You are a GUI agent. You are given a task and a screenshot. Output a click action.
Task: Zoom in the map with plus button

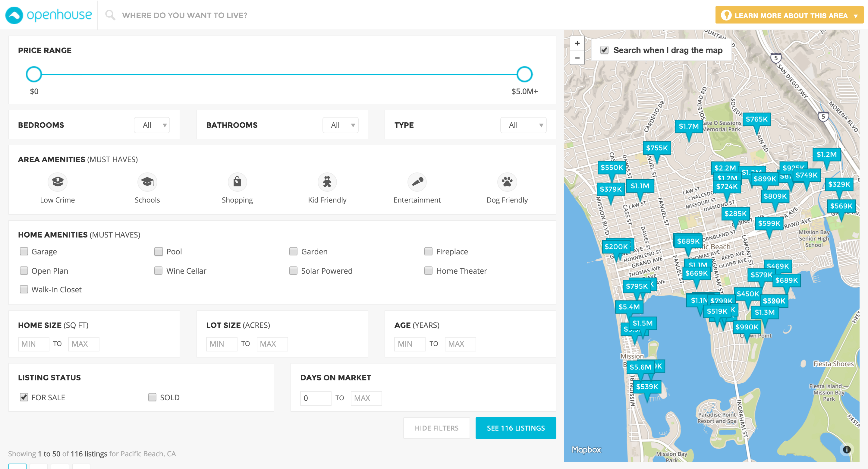coord(577,43)
